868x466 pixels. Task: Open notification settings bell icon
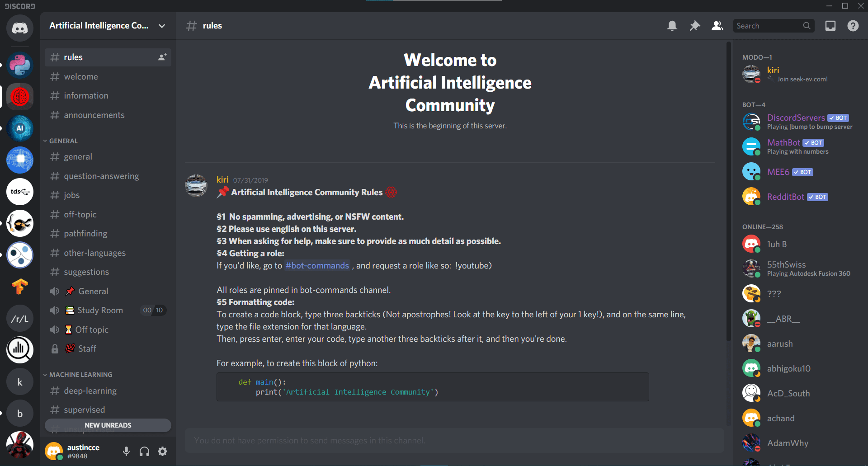(x=672, y=26)
